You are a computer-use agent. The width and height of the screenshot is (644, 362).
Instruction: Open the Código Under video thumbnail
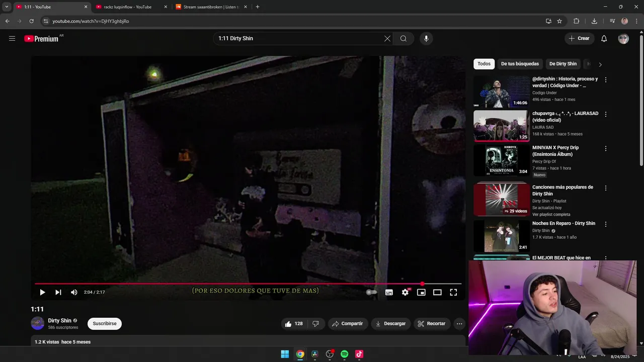click(502, 92)
